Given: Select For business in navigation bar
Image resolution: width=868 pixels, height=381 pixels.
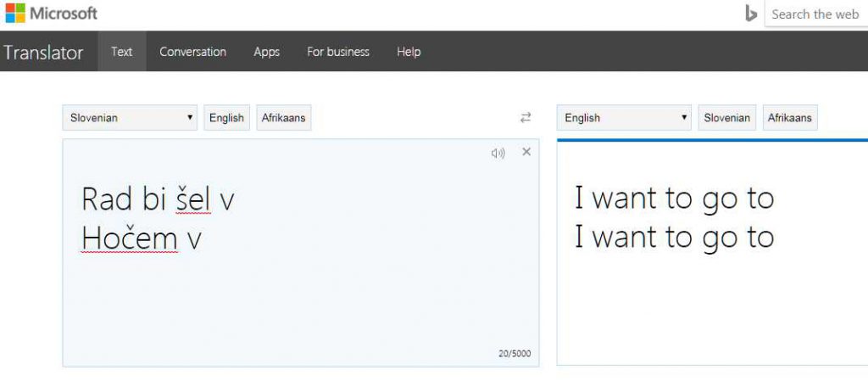Looking at the screenshot, I should coord(337,52).
